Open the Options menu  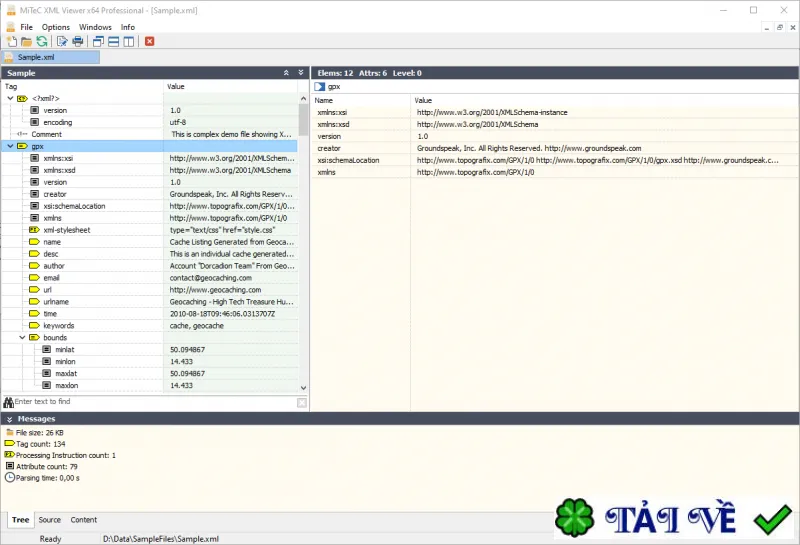(x=56, y=27)
